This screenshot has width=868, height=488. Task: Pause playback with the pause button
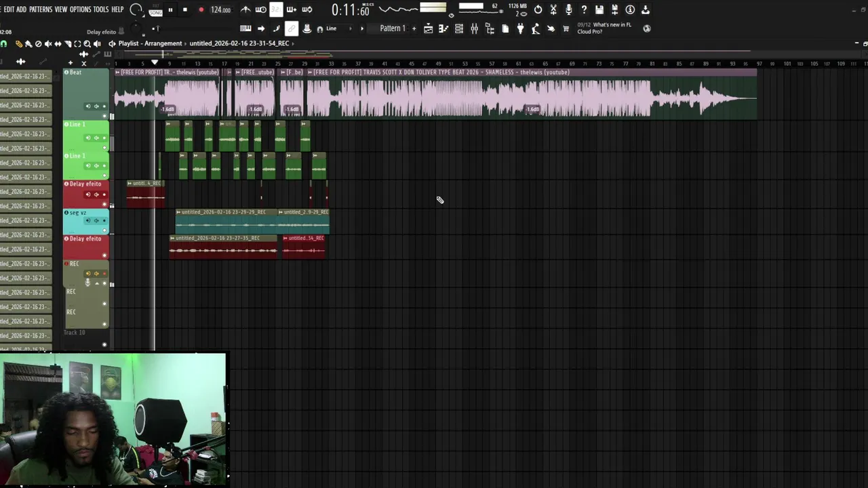[x=170, y=9]
